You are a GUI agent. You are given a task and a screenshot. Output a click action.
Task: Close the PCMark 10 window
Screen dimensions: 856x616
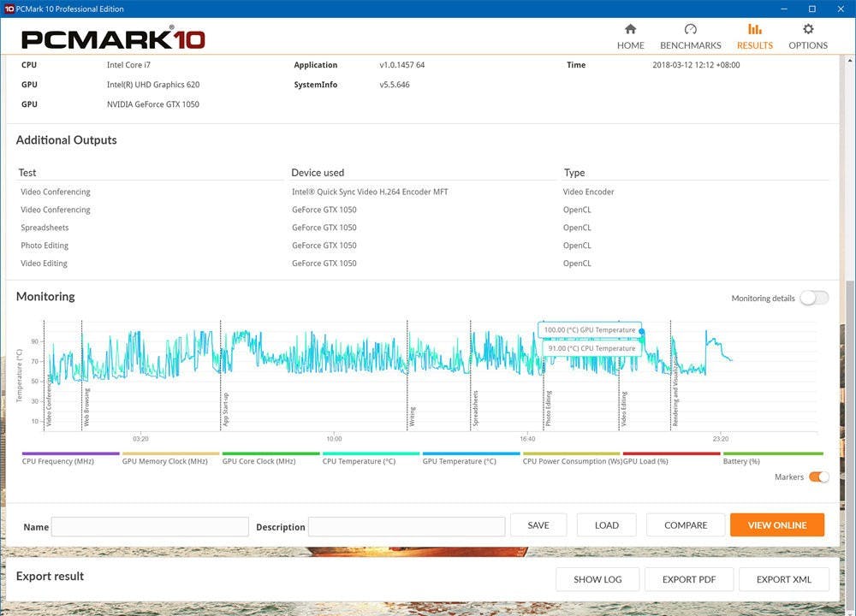coord(841,9)
